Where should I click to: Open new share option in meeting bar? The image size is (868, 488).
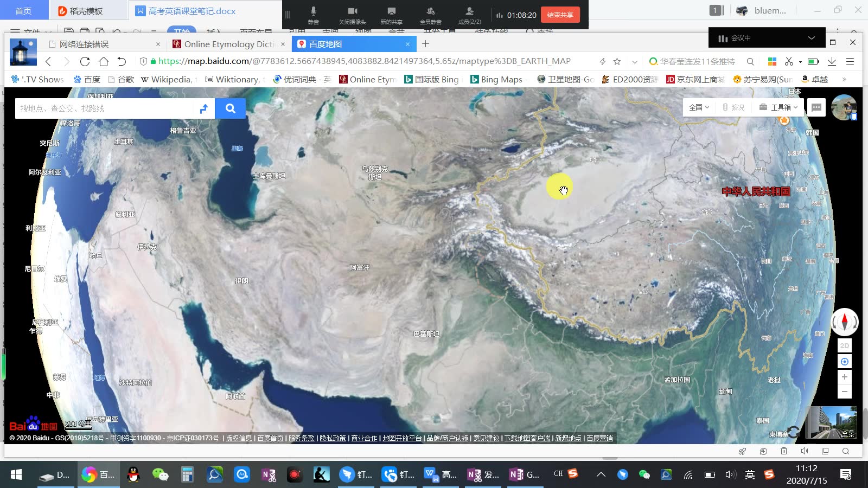click(x=392, y=15)
